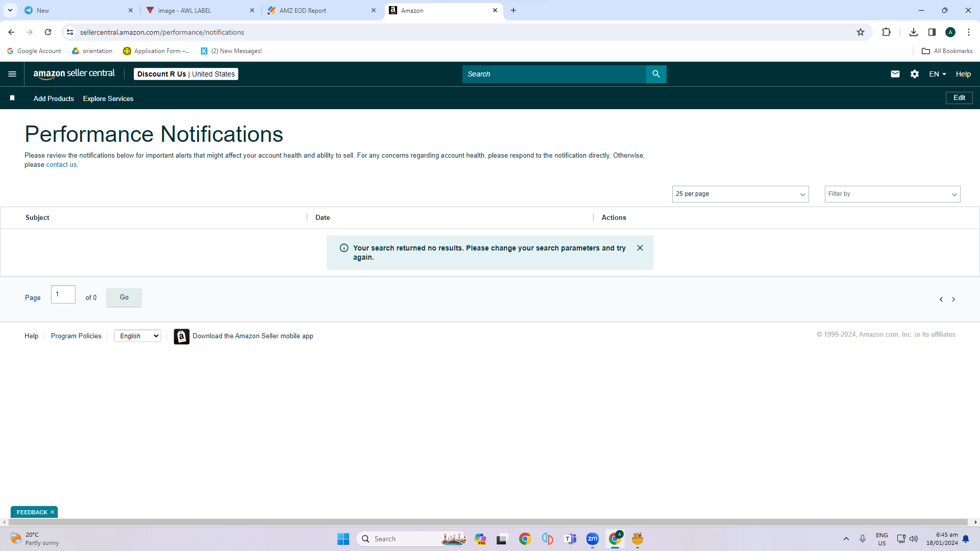
Task: Open the browser extensions icon
Action: pos(886,32)
